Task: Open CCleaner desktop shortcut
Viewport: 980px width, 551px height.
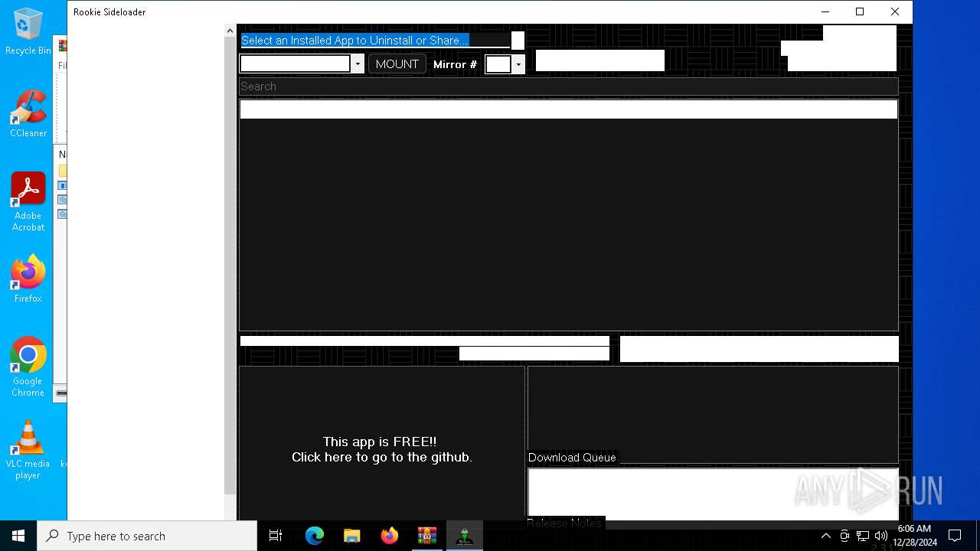Action: [x=28, y=114]
